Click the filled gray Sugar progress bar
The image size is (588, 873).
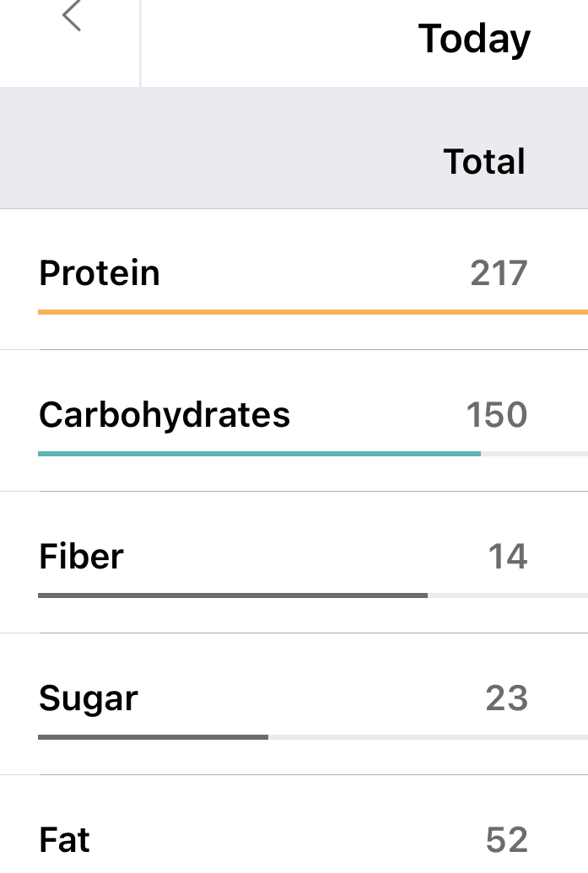click(x=153, y=737)
